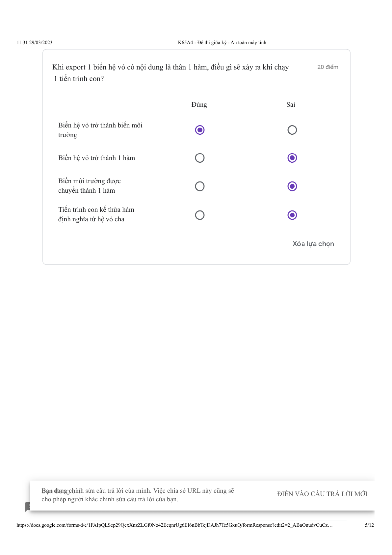Image resolution: width=392 pixels, height=555 pixels.
Task: Mark 'Biến hệ vỏ trở thành 1 hàm' as Sai
Action: tap(292, 158)
